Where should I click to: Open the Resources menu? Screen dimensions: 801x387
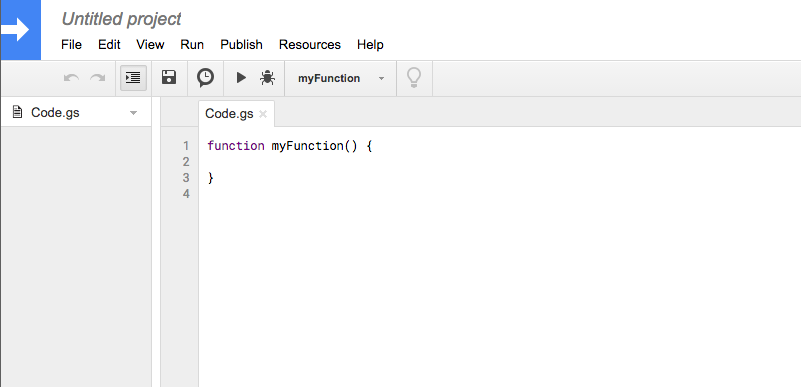310,45
